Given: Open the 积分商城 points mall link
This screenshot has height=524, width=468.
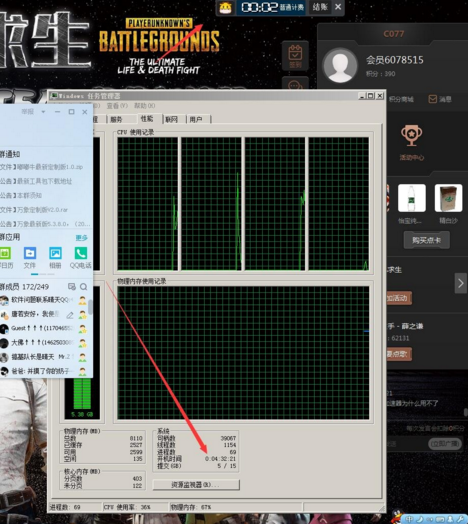Looking at the screenshot, I should [x=401, y=99].
